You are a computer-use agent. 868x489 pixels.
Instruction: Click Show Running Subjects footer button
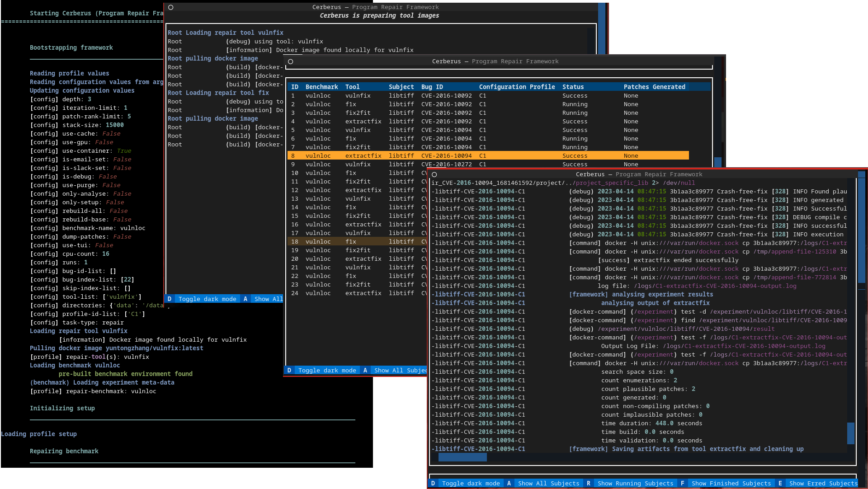tap(635, 483)
